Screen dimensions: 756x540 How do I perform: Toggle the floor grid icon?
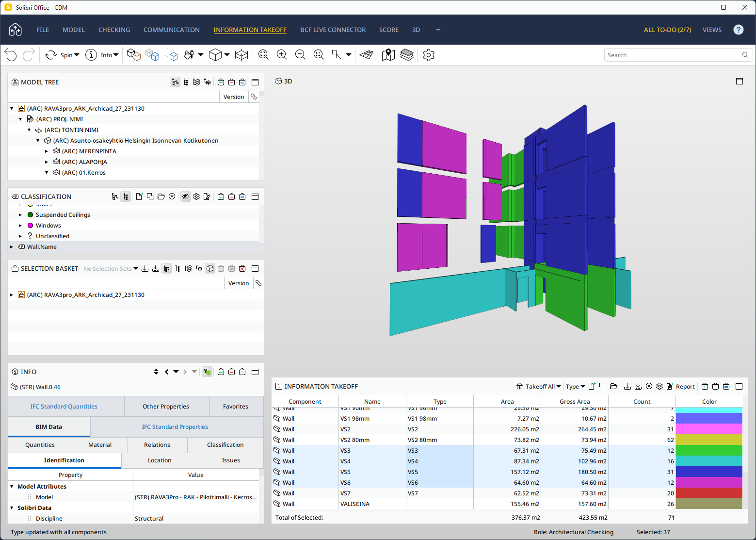pos(367,55)
